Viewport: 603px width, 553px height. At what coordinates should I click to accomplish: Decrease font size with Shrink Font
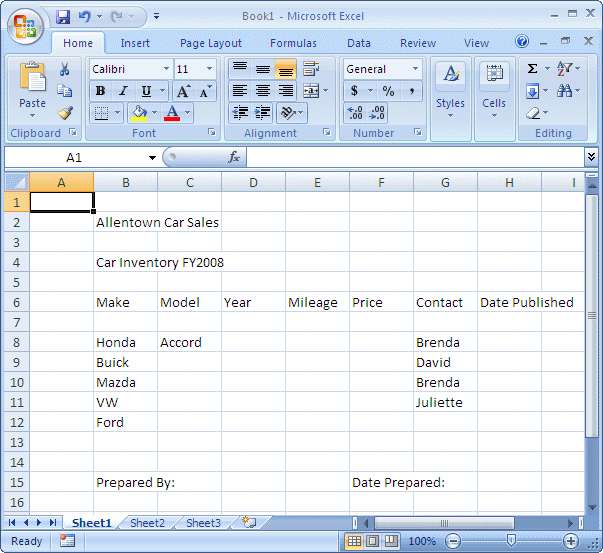[x=205, y=91]
